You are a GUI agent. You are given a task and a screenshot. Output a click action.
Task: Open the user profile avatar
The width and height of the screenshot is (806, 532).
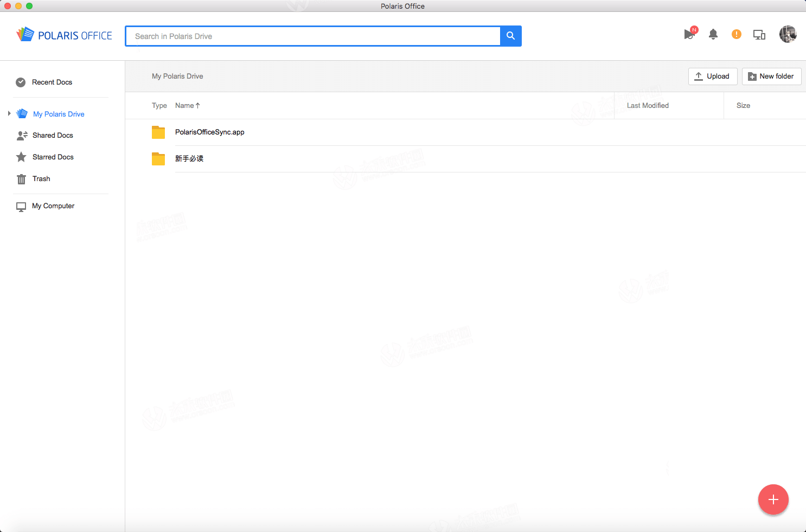788,34
